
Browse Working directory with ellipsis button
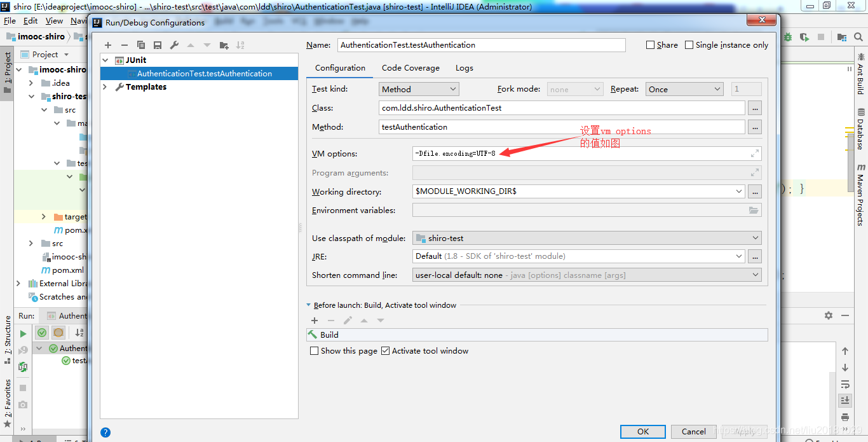click(754, 191)
